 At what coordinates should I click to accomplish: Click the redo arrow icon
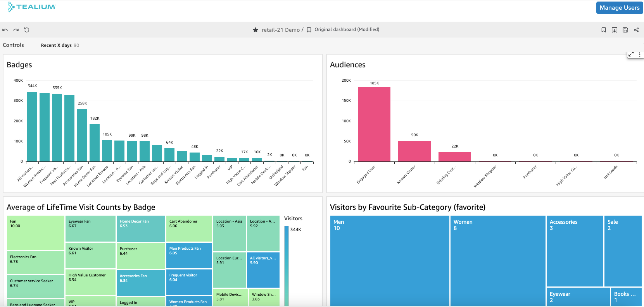(x=16, y=30)
